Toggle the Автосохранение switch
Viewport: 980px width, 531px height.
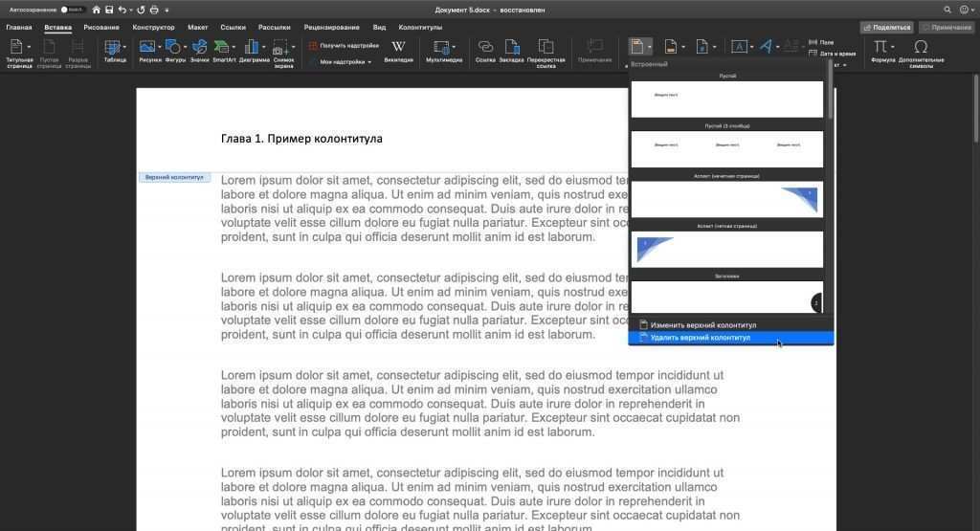point(73,10)
